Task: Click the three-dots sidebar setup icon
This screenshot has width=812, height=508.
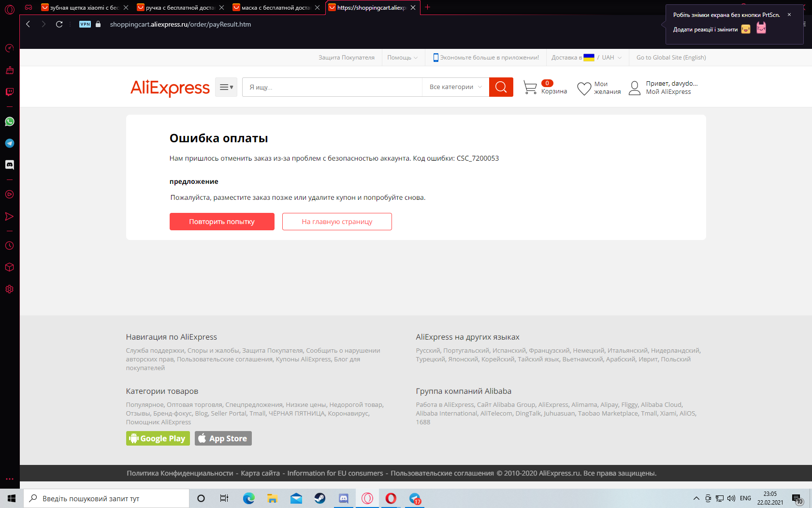Action: coord(9,479)
